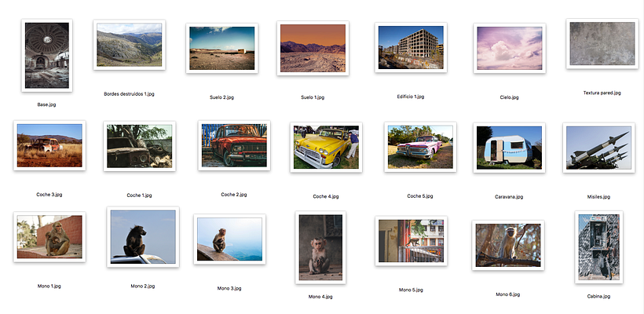The width and height of the screenshot is (644, 314).
Task: Select the Coche 4.jpg yellow taxi image
Action: pyautogui.click(x=325, y=148)
